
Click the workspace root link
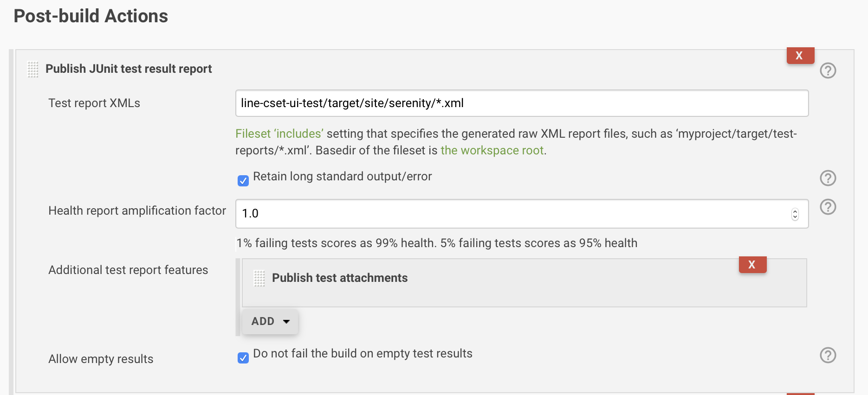click(x=492, y=150)
